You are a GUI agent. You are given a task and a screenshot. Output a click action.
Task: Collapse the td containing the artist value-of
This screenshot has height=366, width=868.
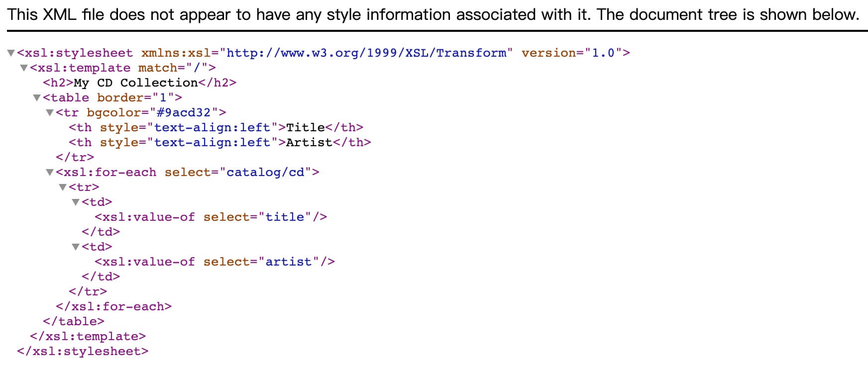(75, 247)
